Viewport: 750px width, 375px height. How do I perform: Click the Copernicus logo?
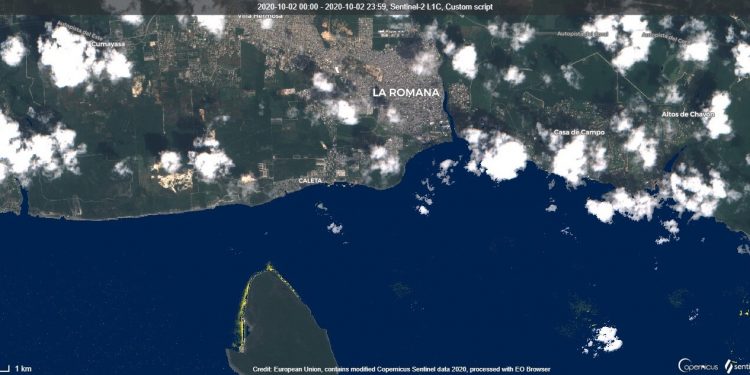tap(698, 365)
